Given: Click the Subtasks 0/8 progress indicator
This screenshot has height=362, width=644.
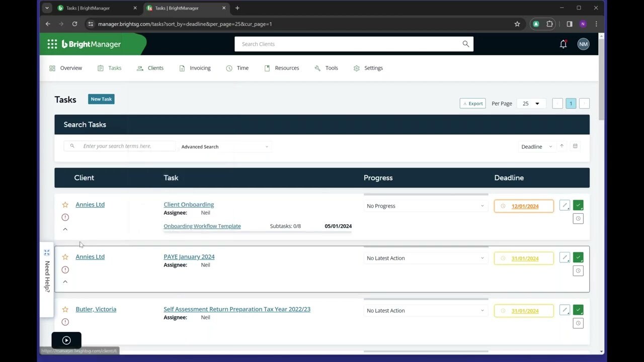Looking at the screenshot, I should tap(285, 226).
